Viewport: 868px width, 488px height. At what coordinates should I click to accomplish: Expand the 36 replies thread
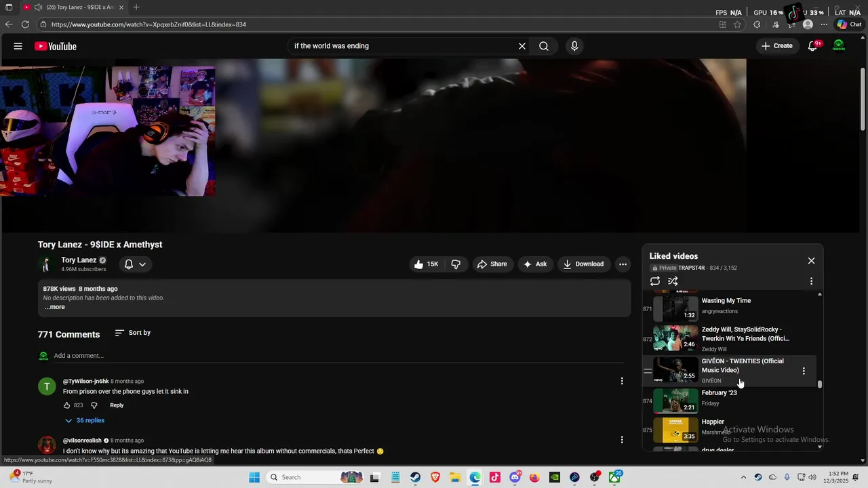(84, 421)
